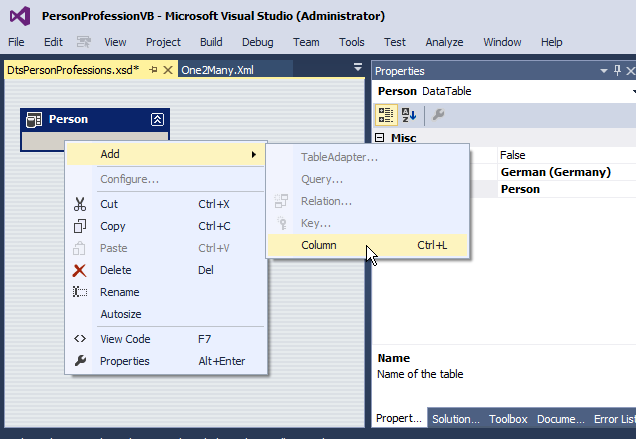Select View Code menu entry
This screenshot has width=636, height=439.
(165, 339)
